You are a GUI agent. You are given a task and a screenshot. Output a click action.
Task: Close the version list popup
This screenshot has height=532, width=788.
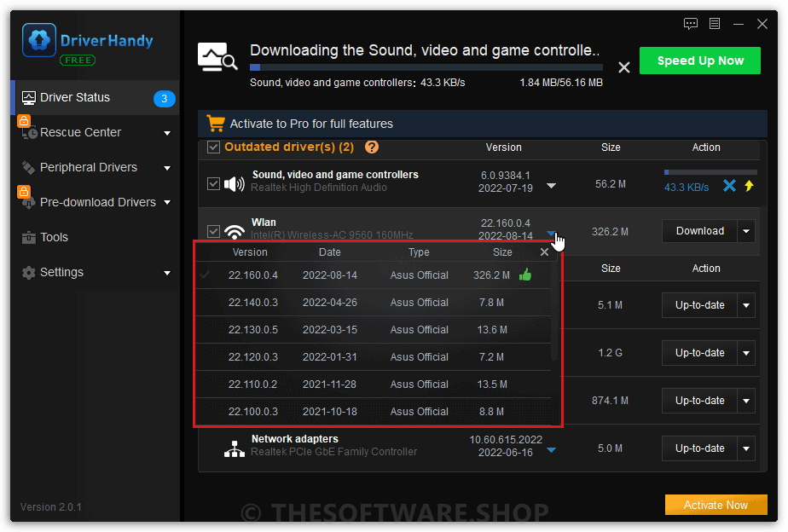tap(544, 252)
